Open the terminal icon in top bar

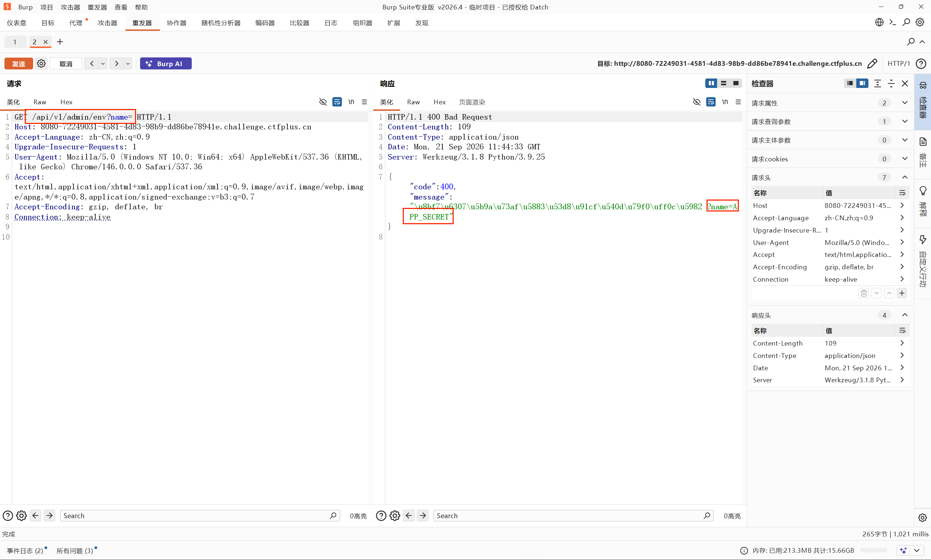pyautogui.click(x=892, y=22)
